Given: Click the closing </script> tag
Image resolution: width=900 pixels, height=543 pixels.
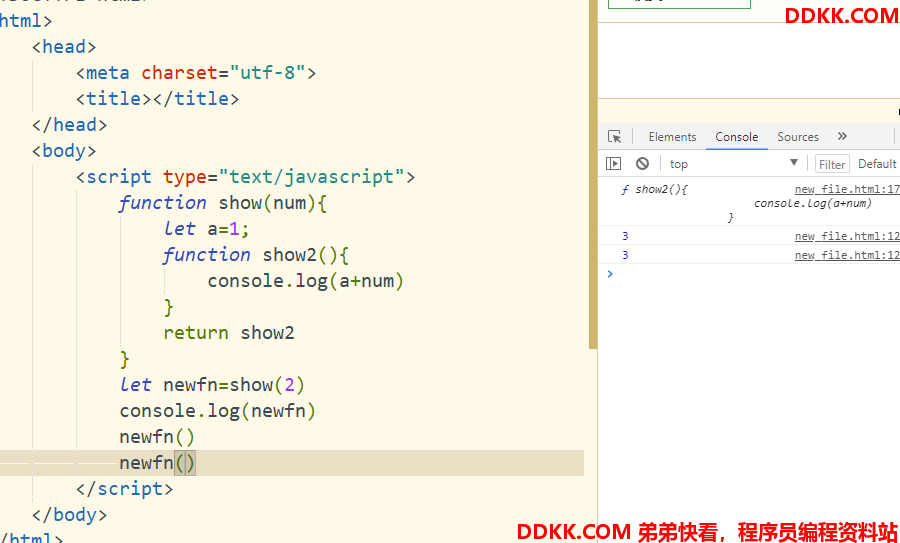Looking at the screenshot, I should tap(125, 488).
